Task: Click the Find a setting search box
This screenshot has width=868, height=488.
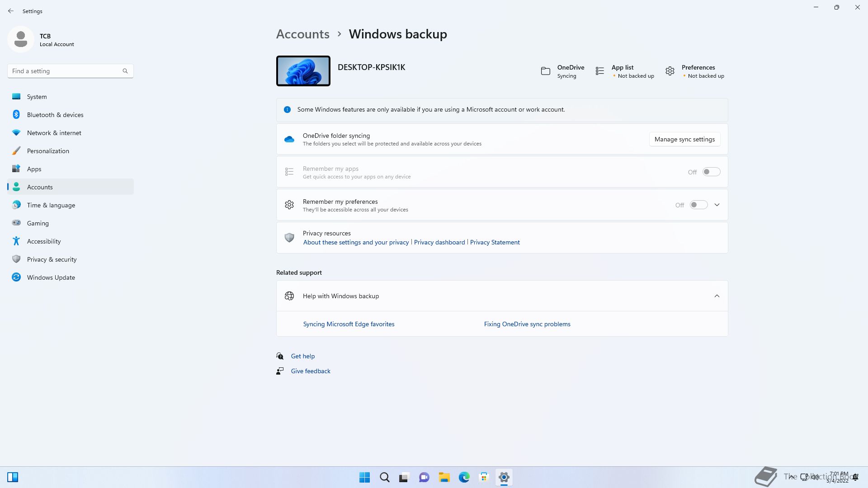Action: [70, 71]
